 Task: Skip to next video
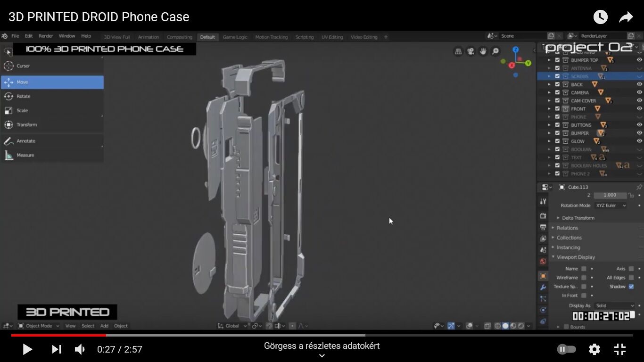(x=56, y=349)
